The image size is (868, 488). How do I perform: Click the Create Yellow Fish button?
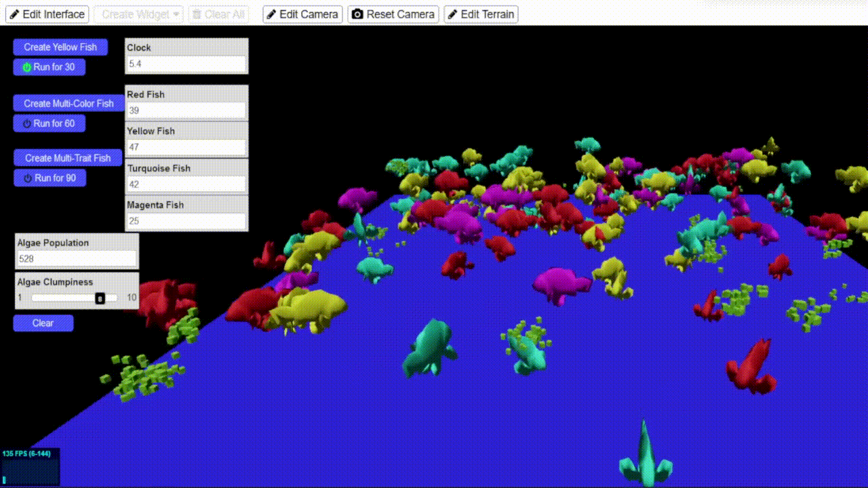(x=60, y=47)
